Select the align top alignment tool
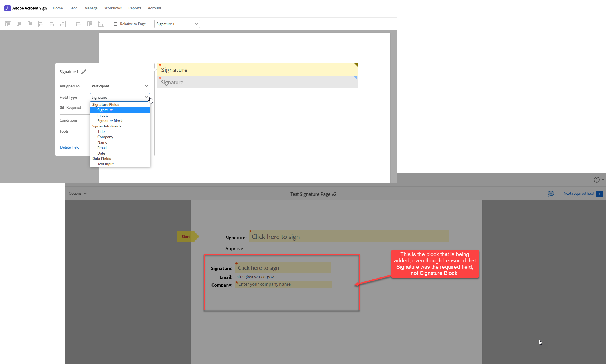Viewport: 606px width, 364px height. pyautogui.click(x=7, y=24)
